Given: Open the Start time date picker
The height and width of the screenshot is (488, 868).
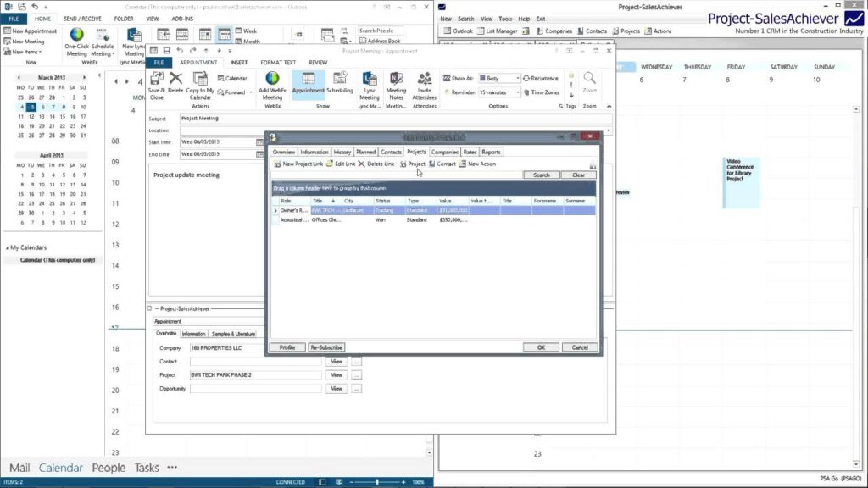Looking at the screenshot, I should (x=259, y=142).
